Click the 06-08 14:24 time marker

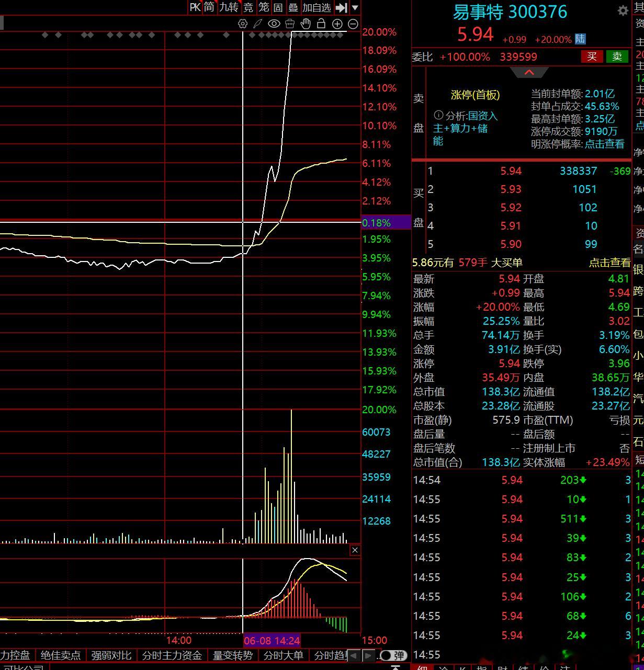click(272, 640)
